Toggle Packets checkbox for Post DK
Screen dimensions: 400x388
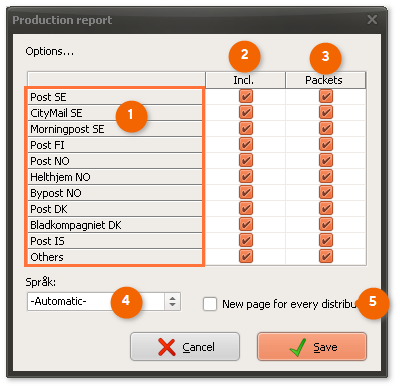point(326,209)
